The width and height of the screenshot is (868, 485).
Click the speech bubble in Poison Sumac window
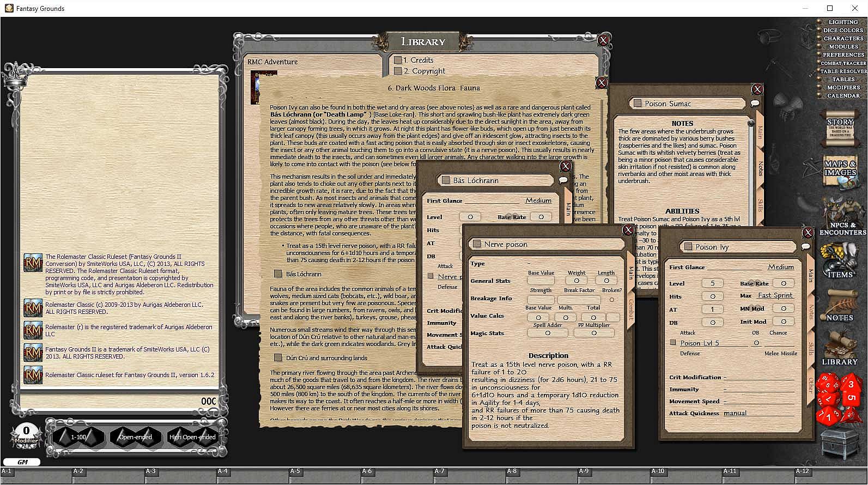(755, 104)
